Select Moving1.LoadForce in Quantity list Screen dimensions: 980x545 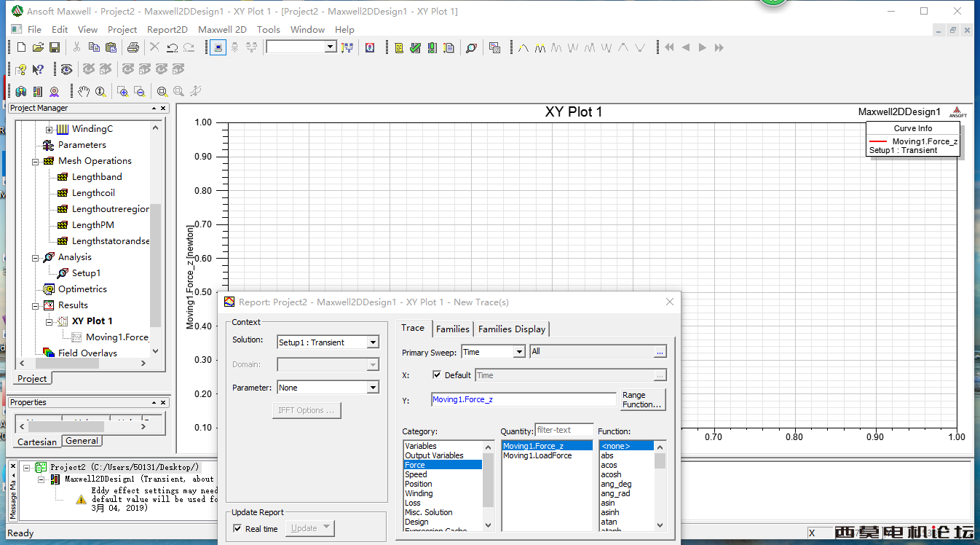tap(537, 455)
